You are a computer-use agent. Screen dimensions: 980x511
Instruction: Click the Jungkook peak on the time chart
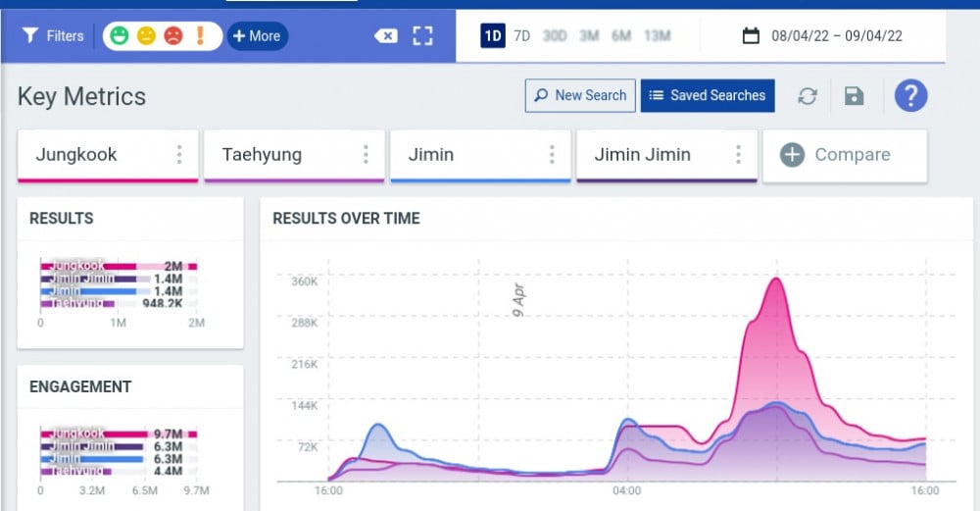coord(775,279)
